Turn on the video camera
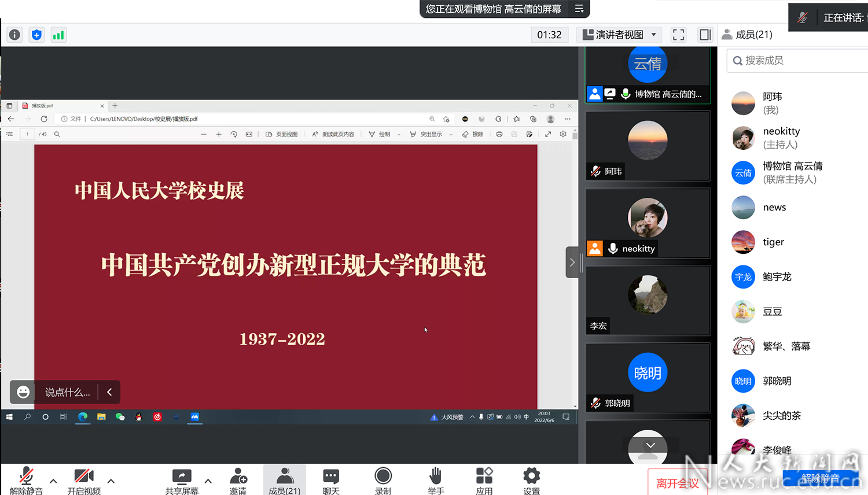Image resolution: width=868 pixels, height=495 pixels. click(84, 481)
